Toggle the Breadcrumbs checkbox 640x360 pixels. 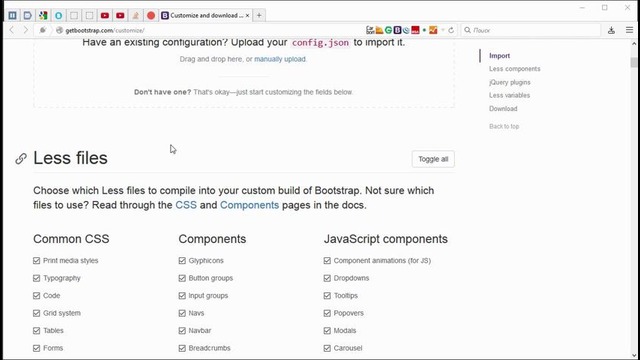pos(182,348)
